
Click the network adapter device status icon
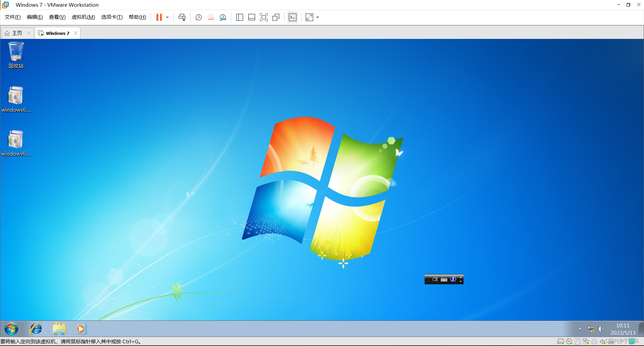[x=586, y=342]
